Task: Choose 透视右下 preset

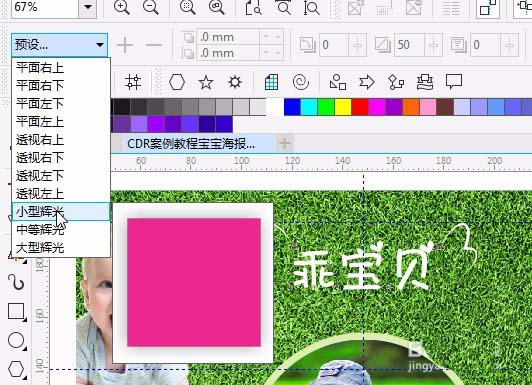Action: 61,158
